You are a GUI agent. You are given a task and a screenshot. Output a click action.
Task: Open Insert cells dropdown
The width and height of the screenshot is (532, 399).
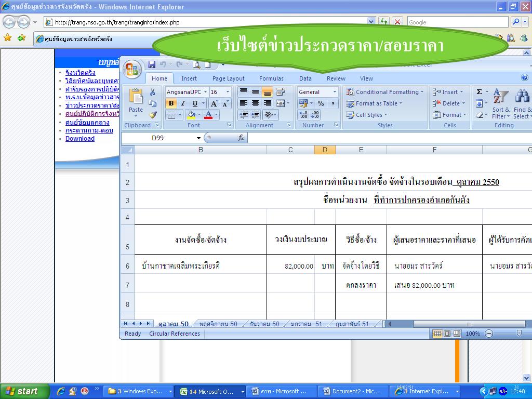coord(461,92)
